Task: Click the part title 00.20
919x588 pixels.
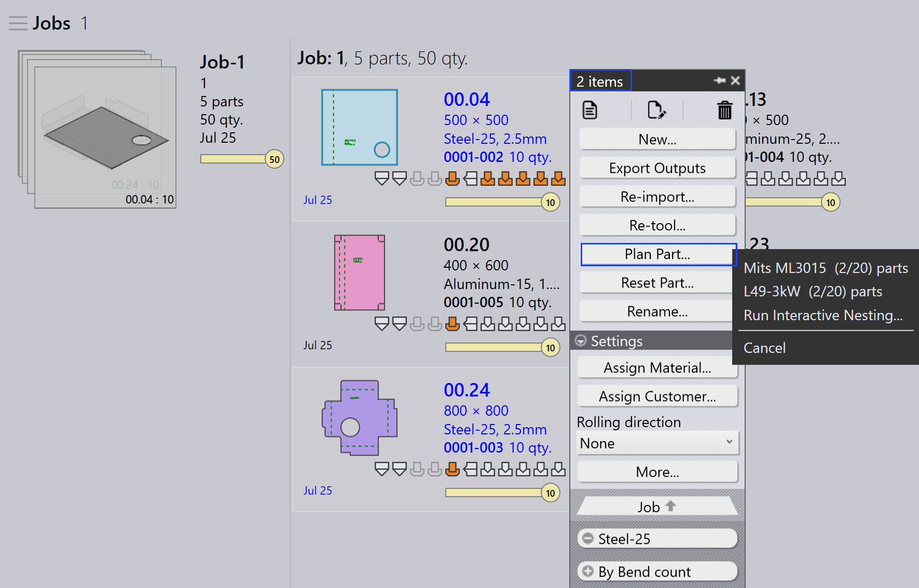Action: click(467, 244)
